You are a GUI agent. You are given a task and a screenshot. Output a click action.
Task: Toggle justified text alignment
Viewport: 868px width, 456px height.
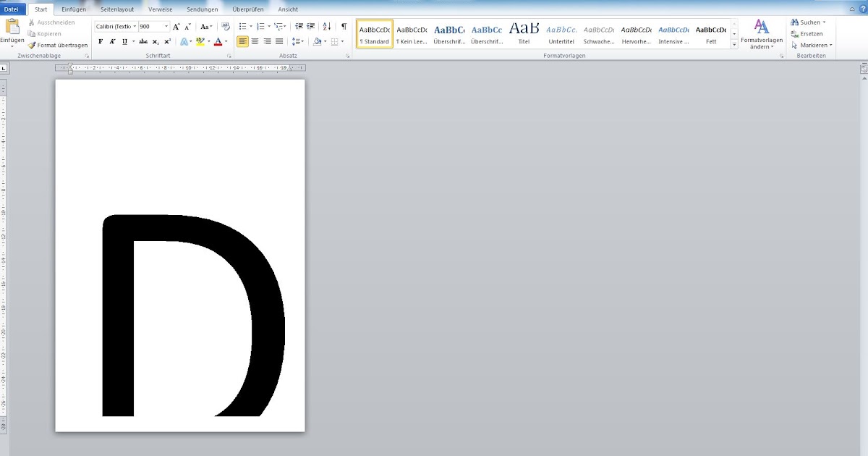(x=279, y=42)
